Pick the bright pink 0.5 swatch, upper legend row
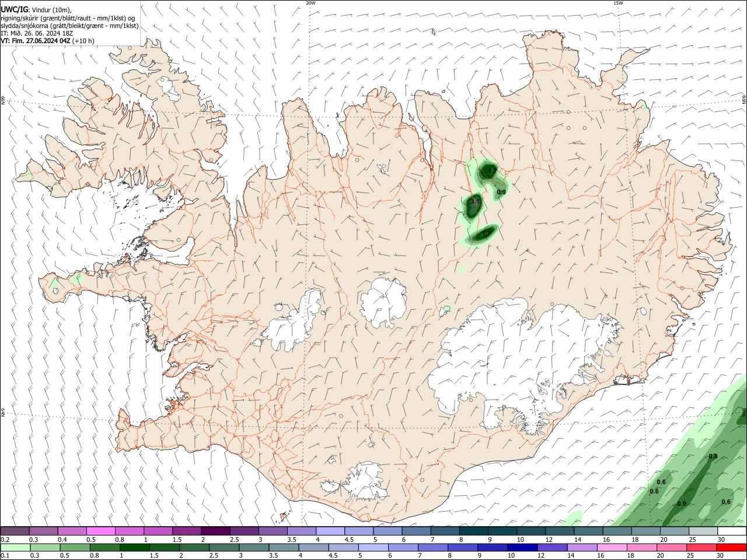The height and width of the screenshot is (560, 747). (x=101, y=531)
